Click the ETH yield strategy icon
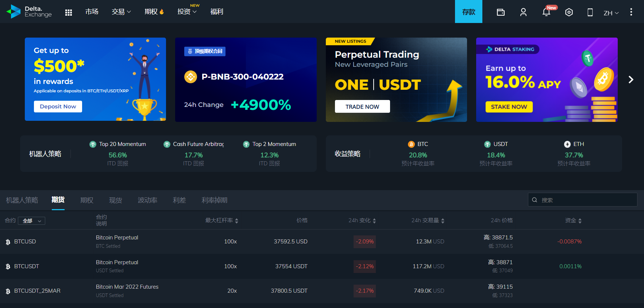 567,145
